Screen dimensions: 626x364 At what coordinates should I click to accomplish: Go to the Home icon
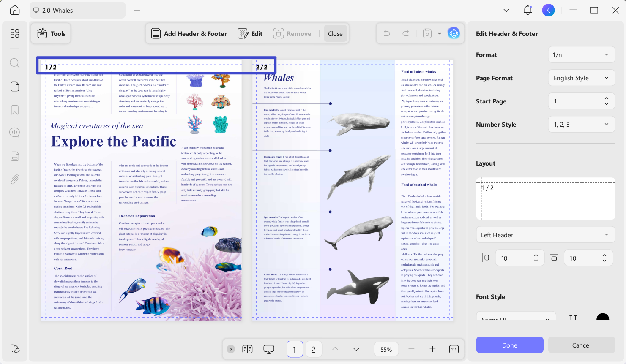tap(15, 11)
